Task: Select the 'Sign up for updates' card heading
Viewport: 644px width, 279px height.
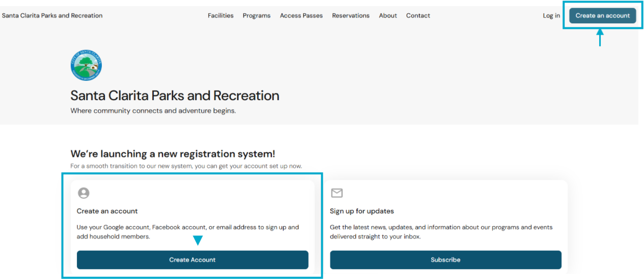Action: point(362,211)
